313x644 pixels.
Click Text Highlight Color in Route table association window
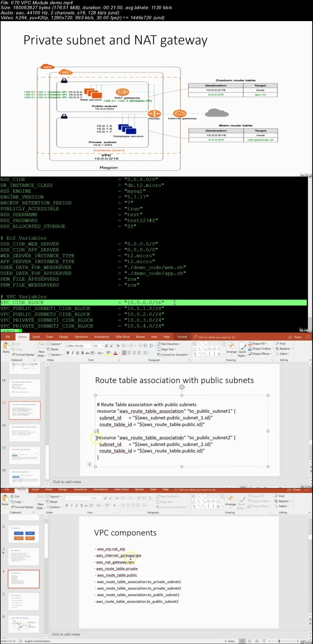(x=108, y=353)
